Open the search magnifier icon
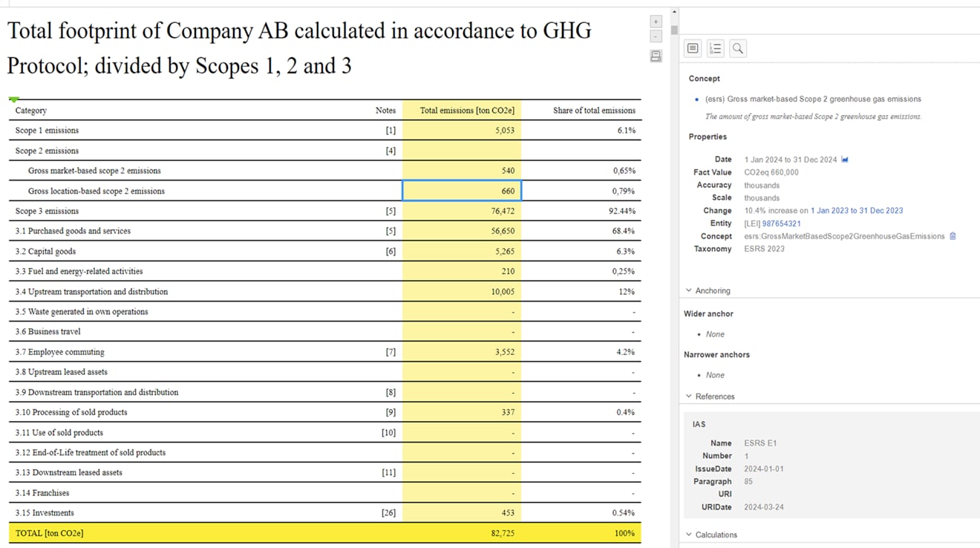 point(738,49)
